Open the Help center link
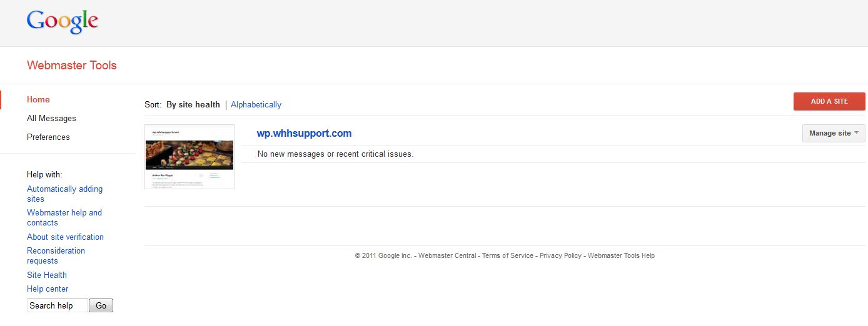 (48, 289)
